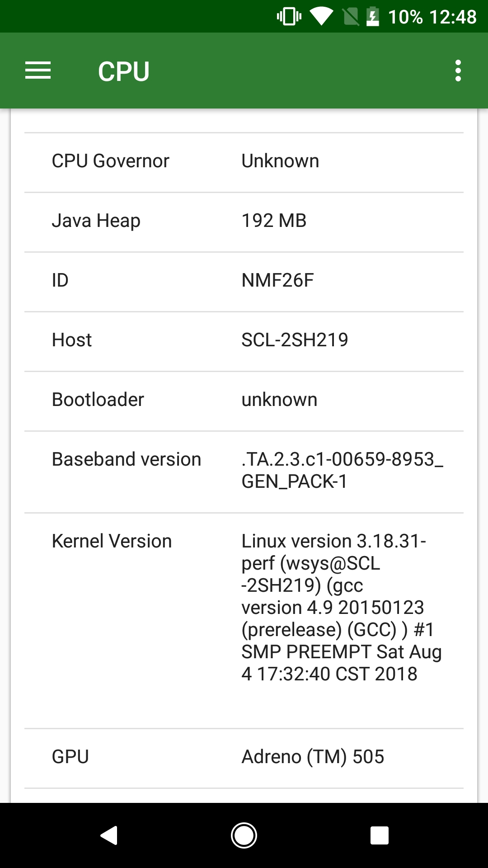The image size is (488, 868).
Task: Tap the vibrate mode status icon
Action: point(289,17)
